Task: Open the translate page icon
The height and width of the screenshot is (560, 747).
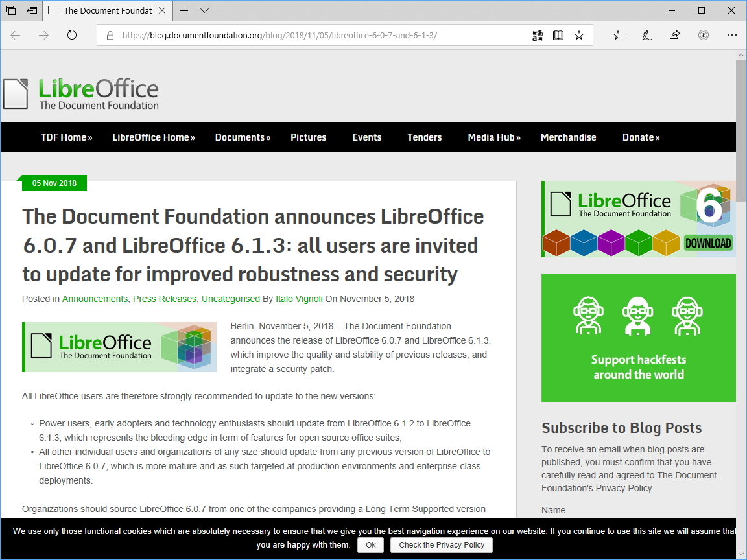Action: tap(538, 35)
